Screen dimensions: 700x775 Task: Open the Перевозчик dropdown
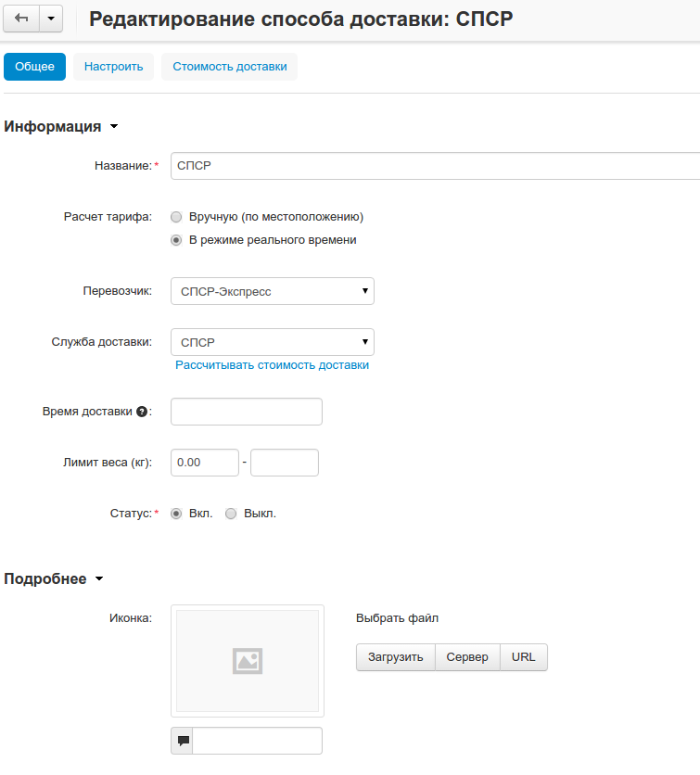point(273,292)
